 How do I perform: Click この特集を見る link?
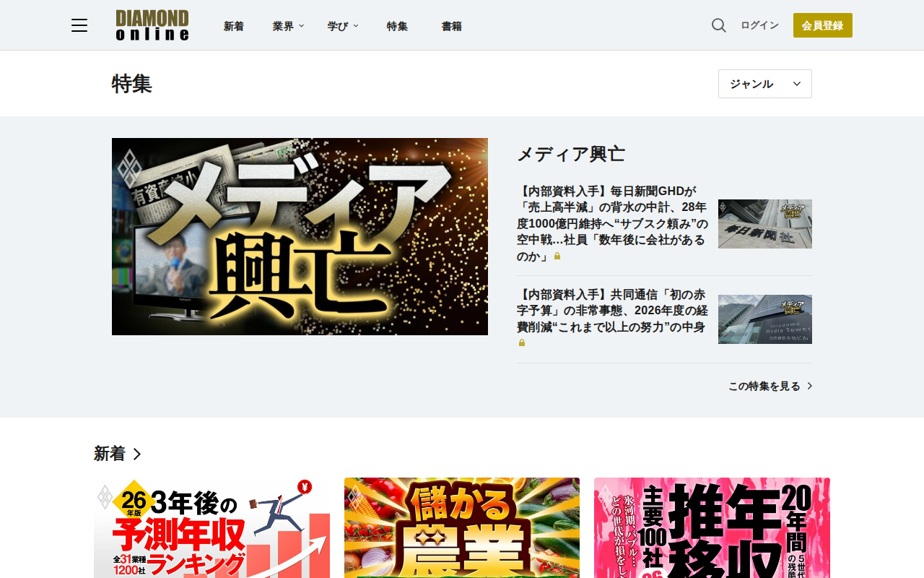[770, 386]
